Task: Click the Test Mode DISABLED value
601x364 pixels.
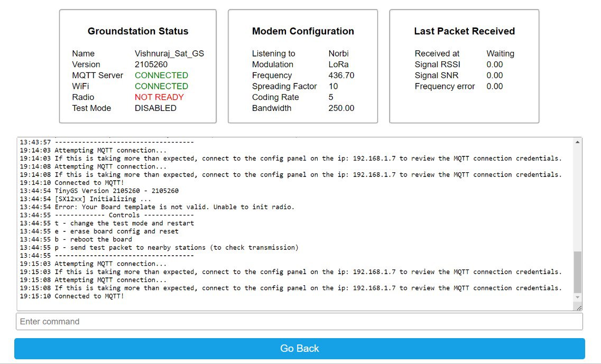Action: [x=155, y=108]
